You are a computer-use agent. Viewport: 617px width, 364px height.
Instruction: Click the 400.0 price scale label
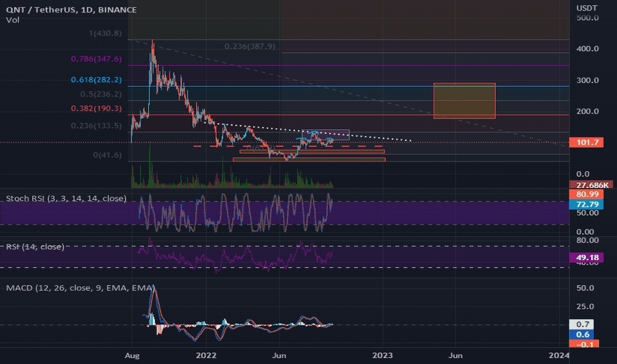[587, 49]
